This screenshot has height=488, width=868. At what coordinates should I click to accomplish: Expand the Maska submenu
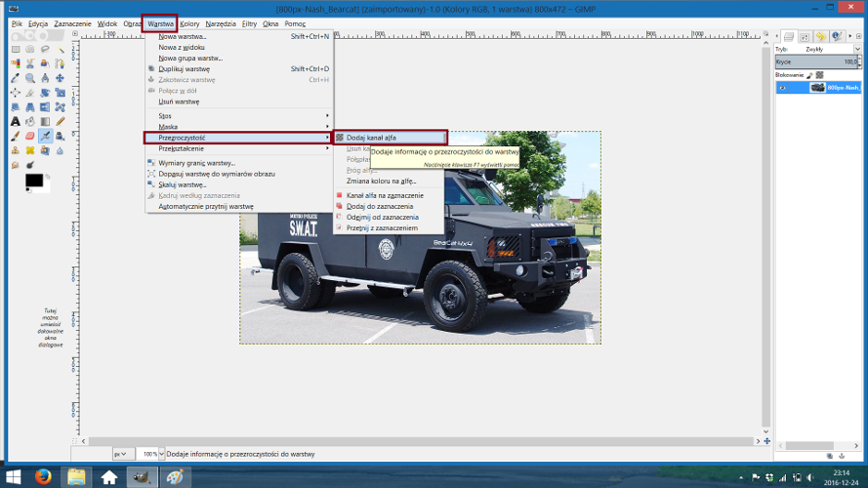(x=239, y=127)
